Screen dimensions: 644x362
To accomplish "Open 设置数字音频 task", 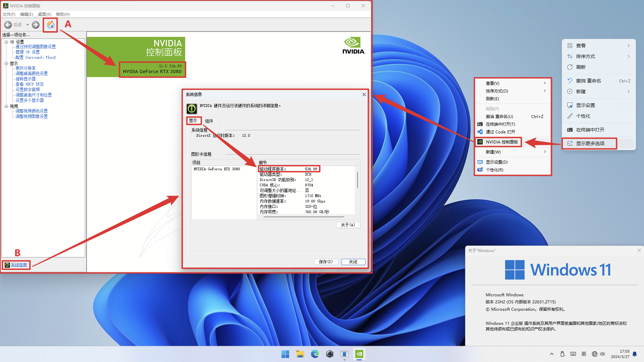I will [x=28, y=90].
